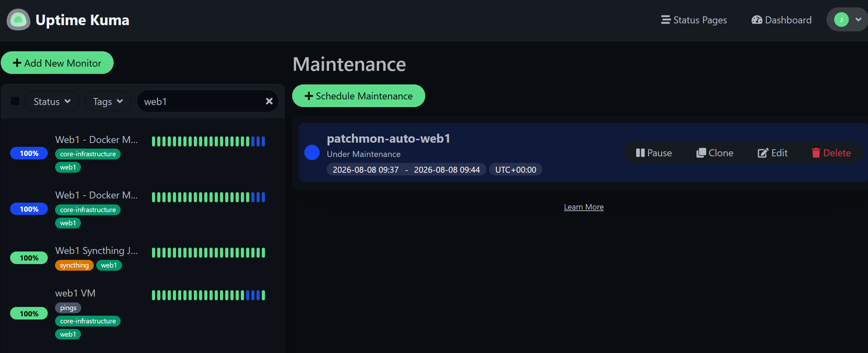Click the UTC+00:00 timezone badge
This screenshot has height=353, width=868.
(x=515, y=169)
